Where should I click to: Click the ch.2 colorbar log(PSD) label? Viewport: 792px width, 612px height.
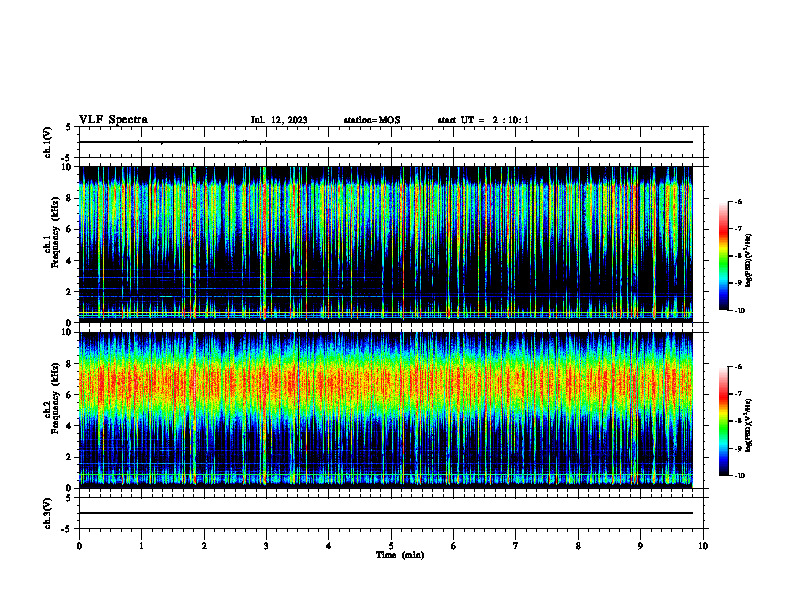pos(749,424)
